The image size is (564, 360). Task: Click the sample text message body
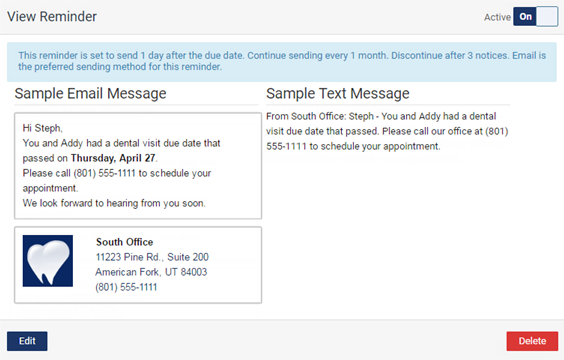[x=387, y=131]
